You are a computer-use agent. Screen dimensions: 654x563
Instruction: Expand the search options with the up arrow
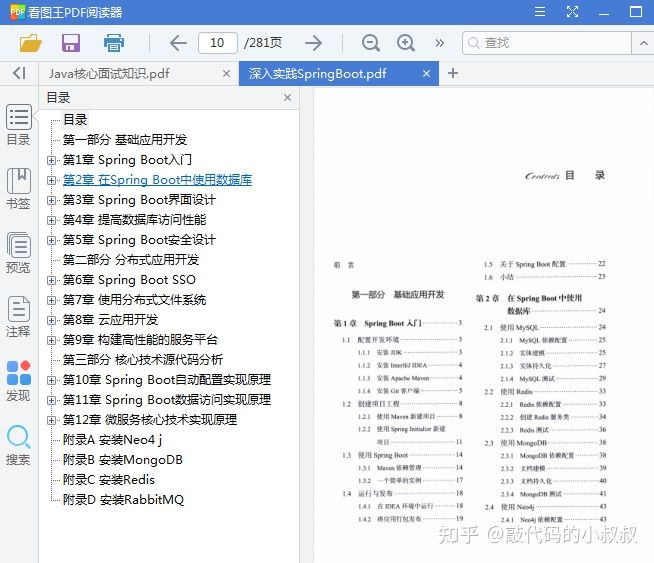644,43
